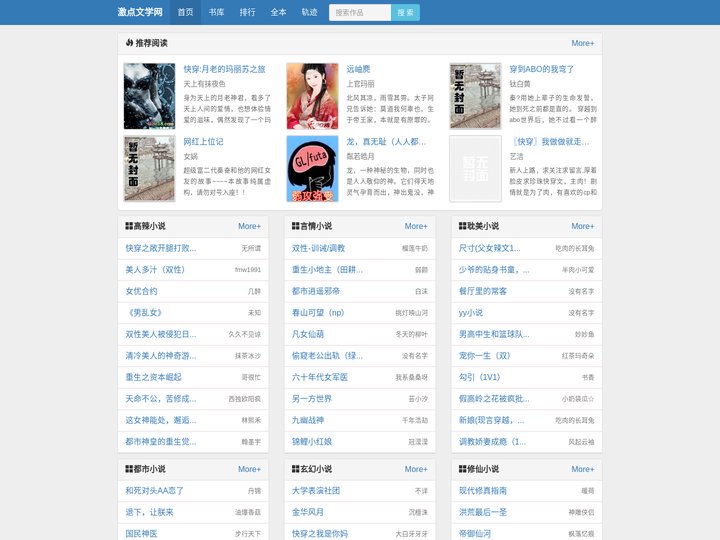
Task: Open the novel 现代修真指南
Action: 483,490
